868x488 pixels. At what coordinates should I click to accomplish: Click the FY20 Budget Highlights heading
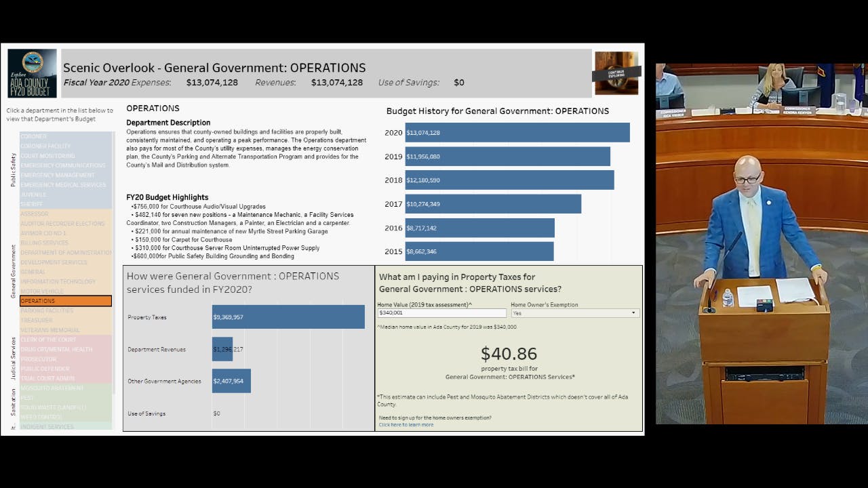167,197
